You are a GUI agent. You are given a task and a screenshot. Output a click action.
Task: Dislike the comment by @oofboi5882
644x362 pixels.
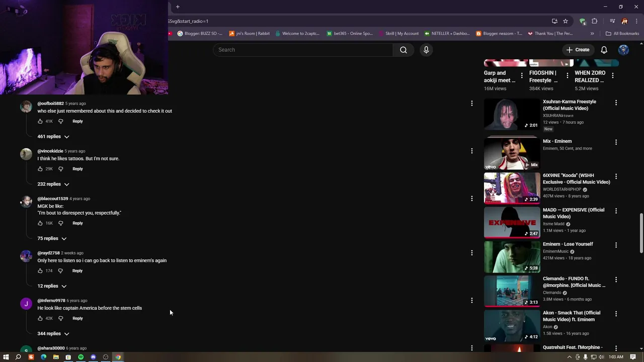tap(60, 121)
